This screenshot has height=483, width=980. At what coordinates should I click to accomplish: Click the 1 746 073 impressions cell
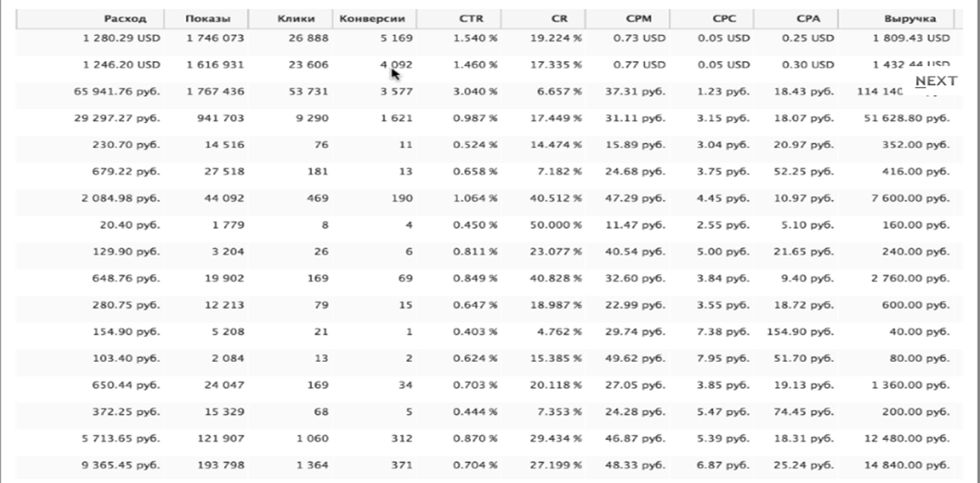(215, 38)
